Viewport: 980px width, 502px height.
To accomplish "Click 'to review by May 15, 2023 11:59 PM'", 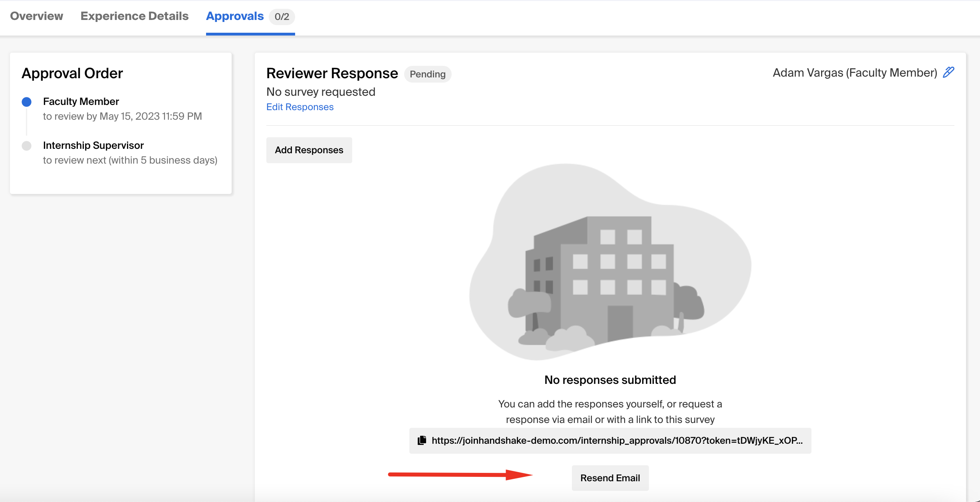I will 123,116.
